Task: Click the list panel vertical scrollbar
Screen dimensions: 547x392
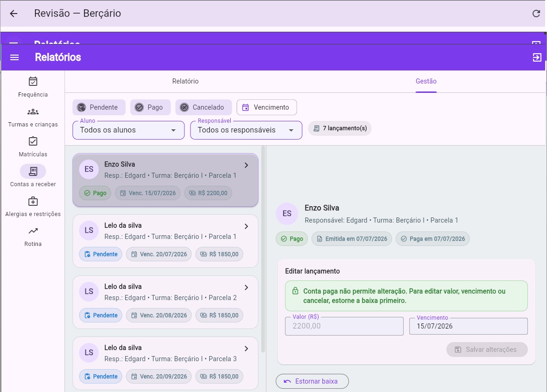Action: [263, 249]
